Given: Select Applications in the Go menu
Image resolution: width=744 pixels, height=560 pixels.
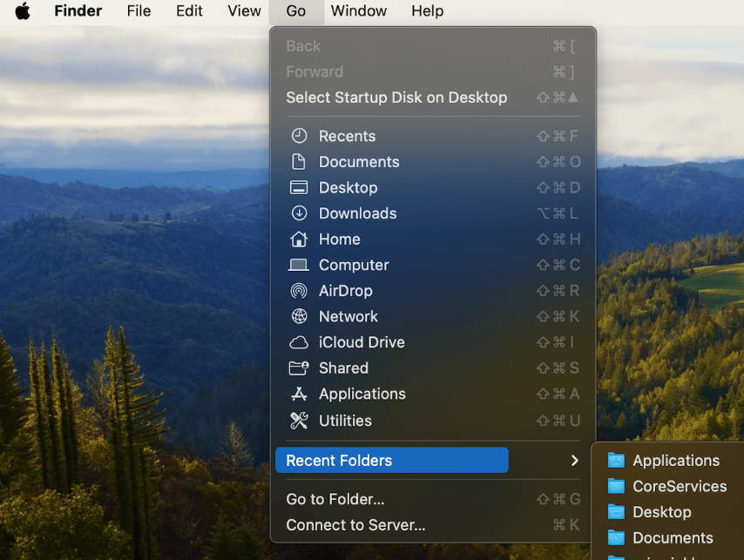Looking at the screenshot, I should tap(433, 394).
